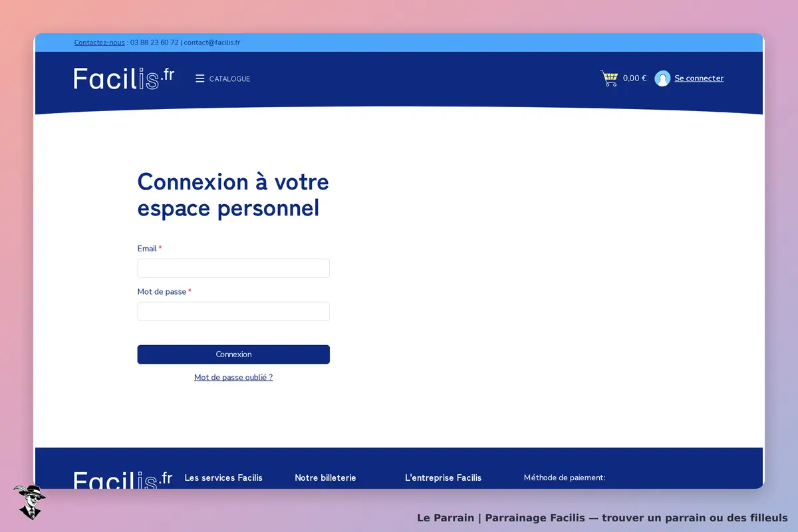798x532 pixels.
Task: Click the phone number 03 88 23 60 72
Action: 154,43
